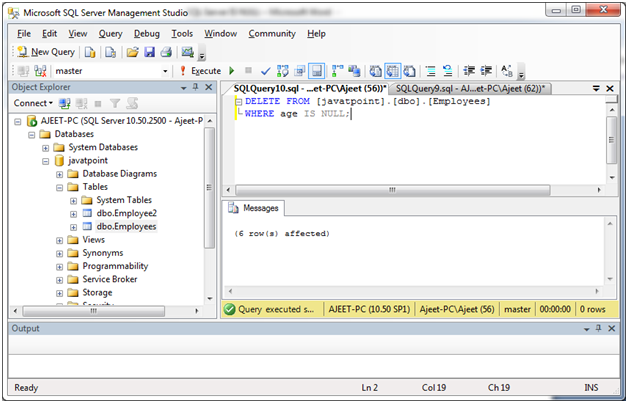Select the SQLQuery10.sql tab
Image resolution: width=628 pixels, height=403 pixels.
click(x=310, y=89)
